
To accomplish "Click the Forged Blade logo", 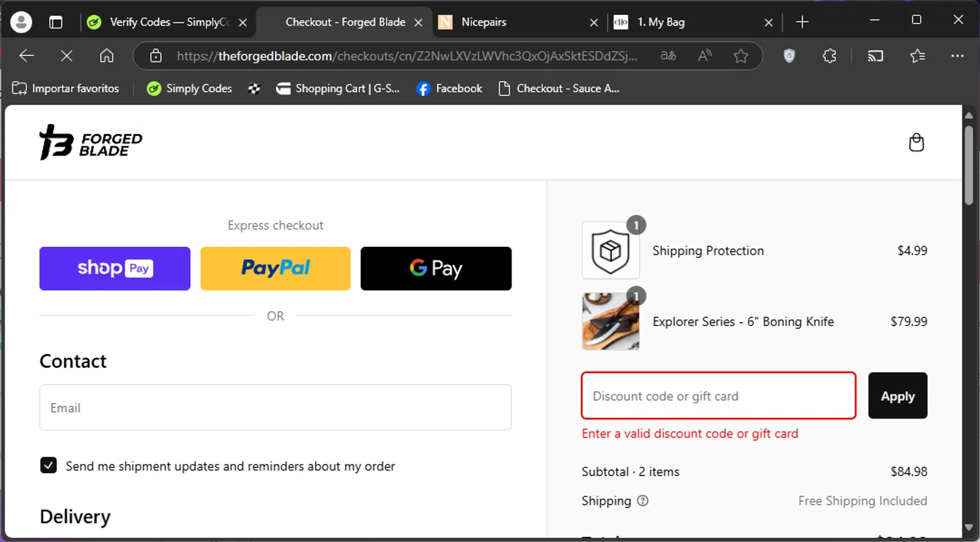I will tap(91, 142).
